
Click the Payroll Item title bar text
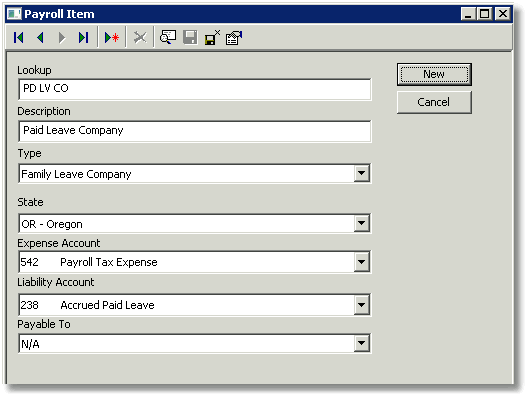pyautogui.click(x=59, y=14)
